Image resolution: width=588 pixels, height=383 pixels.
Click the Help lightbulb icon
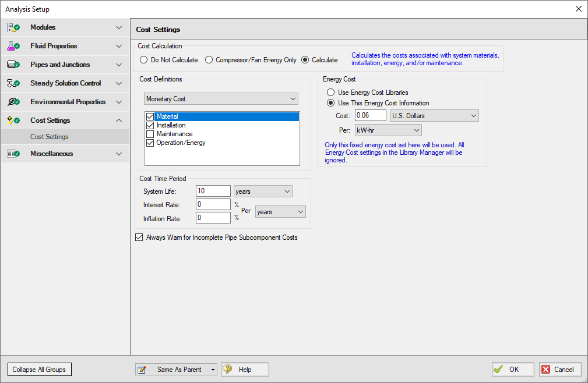coord(228,370)
